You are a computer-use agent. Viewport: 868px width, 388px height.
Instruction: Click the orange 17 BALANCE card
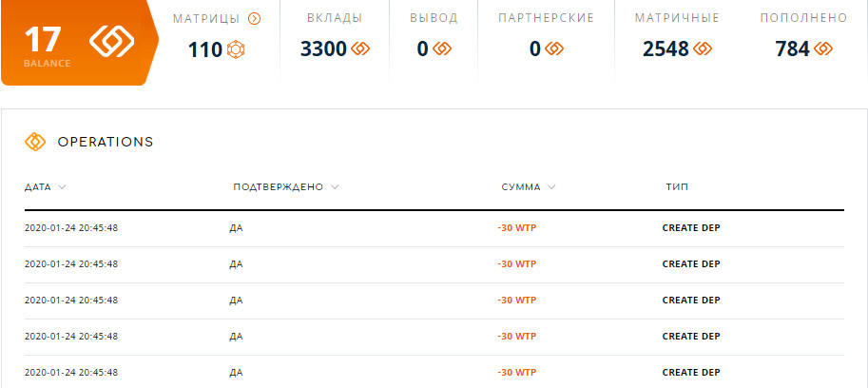80,43
